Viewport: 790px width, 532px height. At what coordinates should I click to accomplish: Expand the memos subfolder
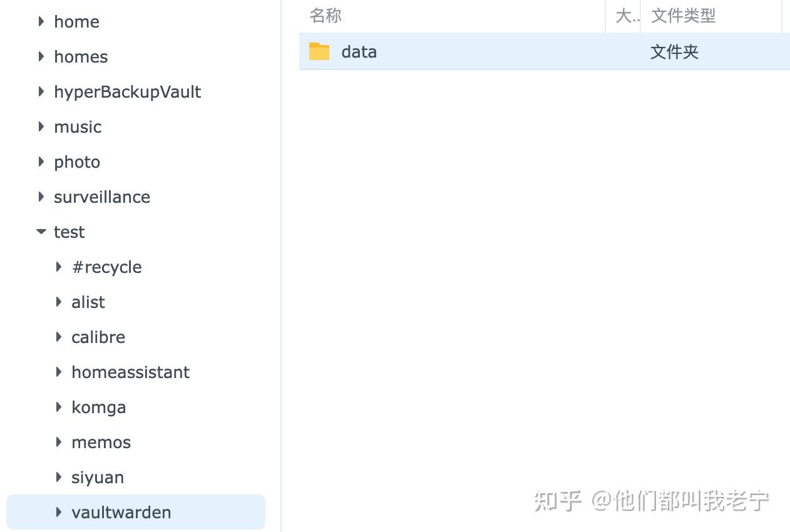[58, 442]
